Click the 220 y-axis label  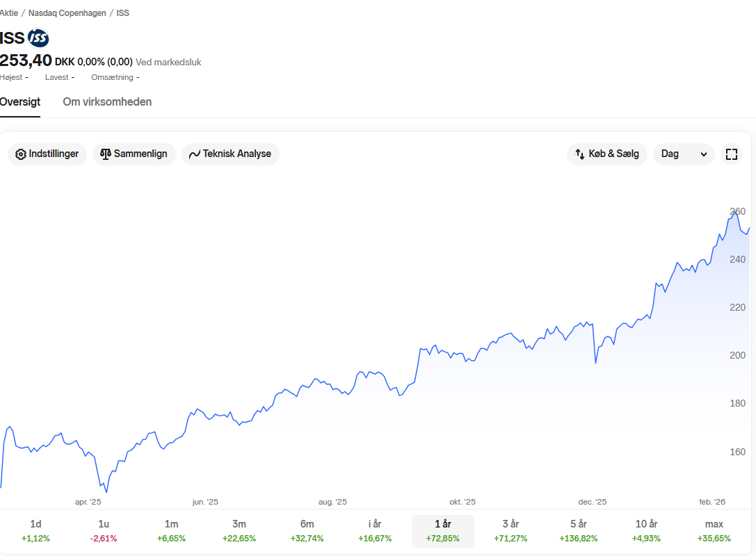[738, 307]
